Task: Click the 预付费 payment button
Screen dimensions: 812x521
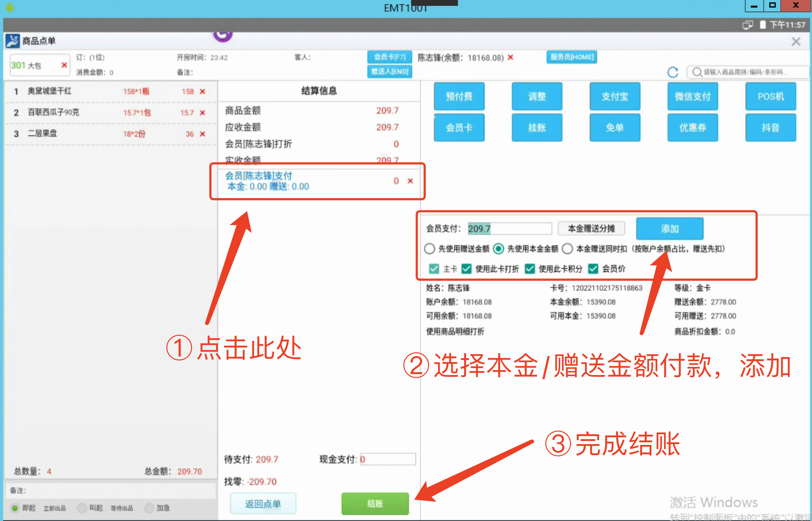Action: click(x=459, y=96)
